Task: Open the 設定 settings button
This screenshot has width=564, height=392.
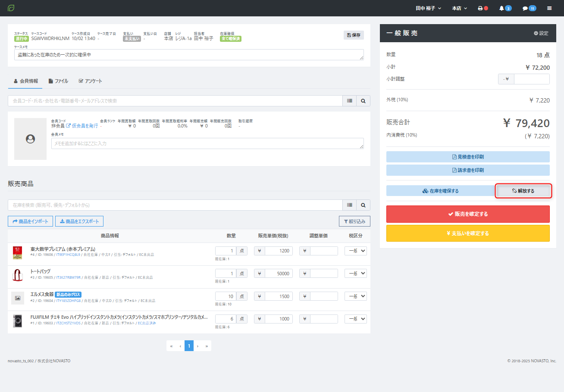Action: [x=541, y=33]
